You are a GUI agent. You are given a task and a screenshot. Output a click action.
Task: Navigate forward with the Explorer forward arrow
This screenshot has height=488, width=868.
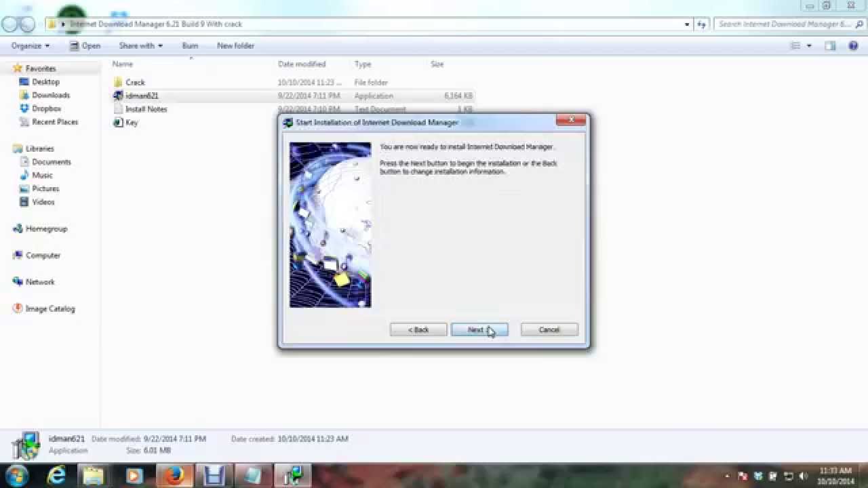27,24
